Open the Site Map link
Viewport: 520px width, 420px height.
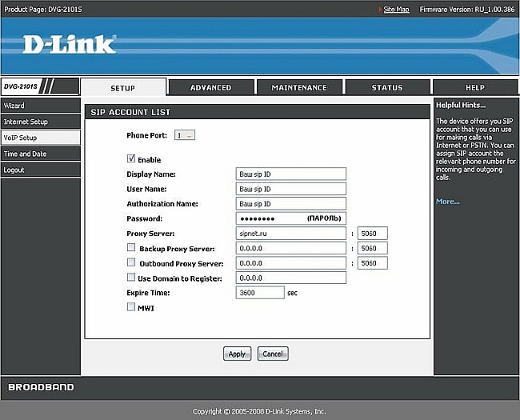[x=396, y=9]
